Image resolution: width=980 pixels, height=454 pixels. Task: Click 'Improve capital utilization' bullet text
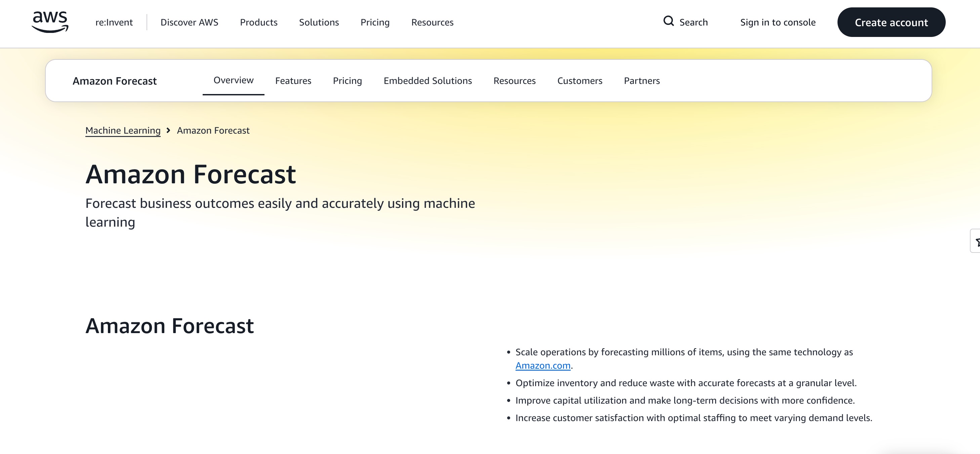coord(685,400)
